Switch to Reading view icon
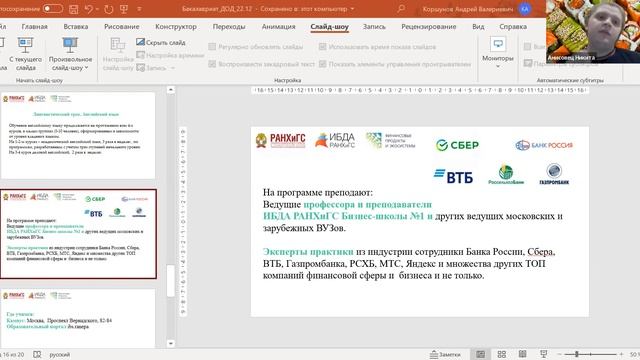 pyautogui.click(x=522, y=354)
